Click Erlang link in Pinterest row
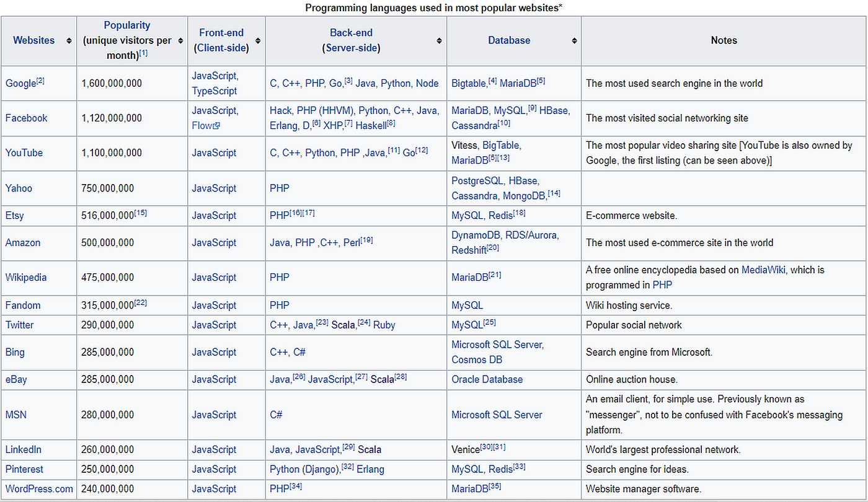The image size is (868, 502). pyautogui.click(x=370, y=470)
